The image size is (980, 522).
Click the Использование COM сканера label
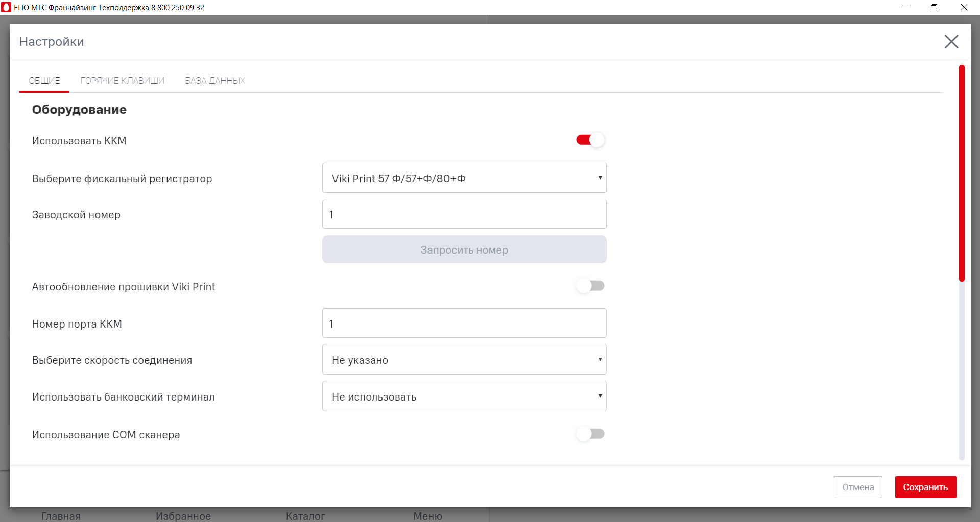click(x=106, y=435)
